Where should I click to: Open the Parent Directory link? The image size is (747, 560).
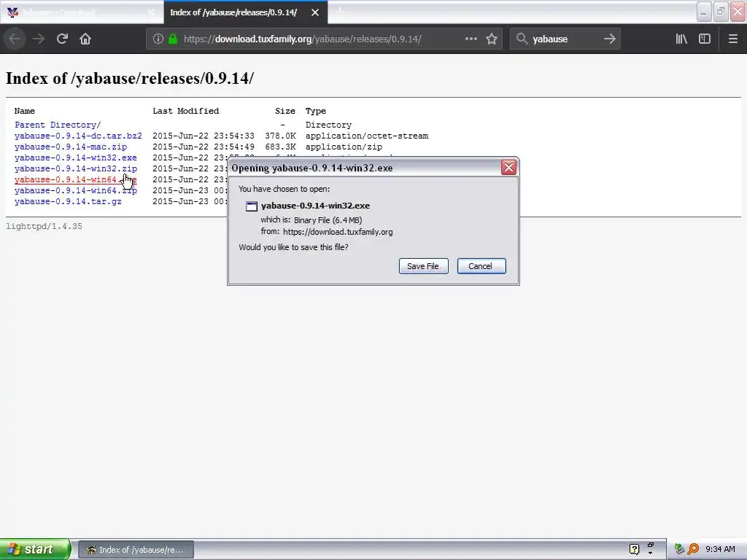58,125
